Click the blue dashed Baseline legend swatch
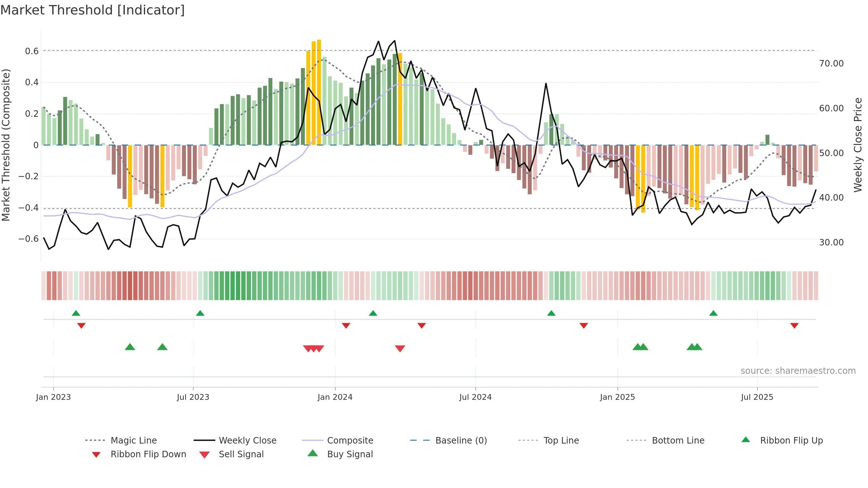 (420, 440)
